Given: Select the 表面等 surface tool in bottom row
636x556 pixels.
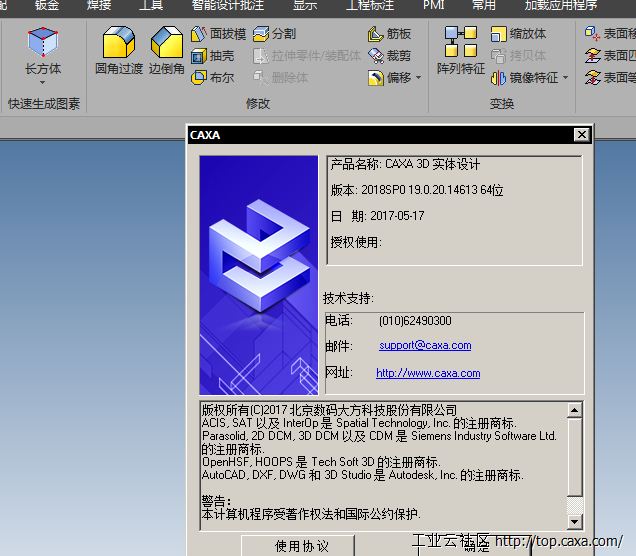Looking at the screenshot, I should pyautogui.click(x=610, y=77).
